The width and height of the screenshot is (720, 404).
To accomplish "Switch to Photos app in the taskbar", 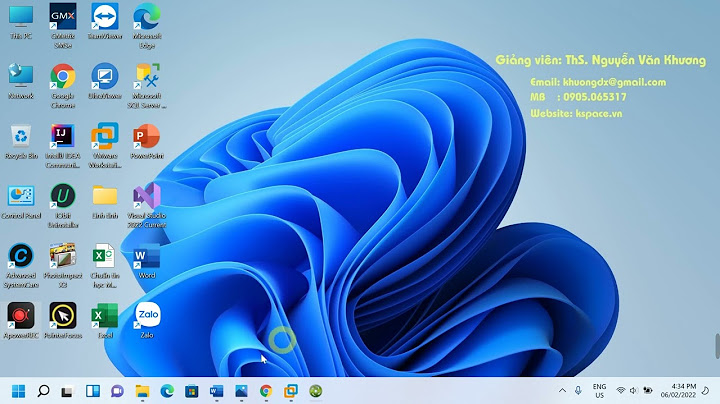I will click(241, 391).
